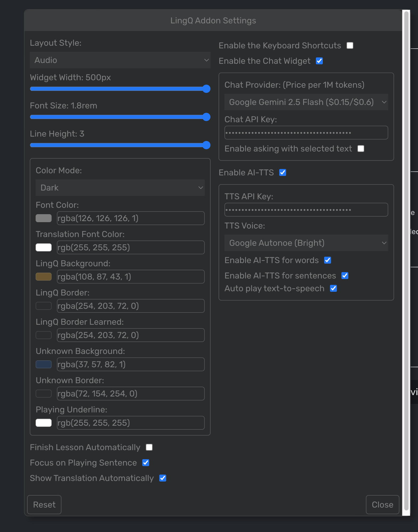418x532 pixels.
Task: Open the LingQ Border Learned color swatch
Action: click(44, 335)
